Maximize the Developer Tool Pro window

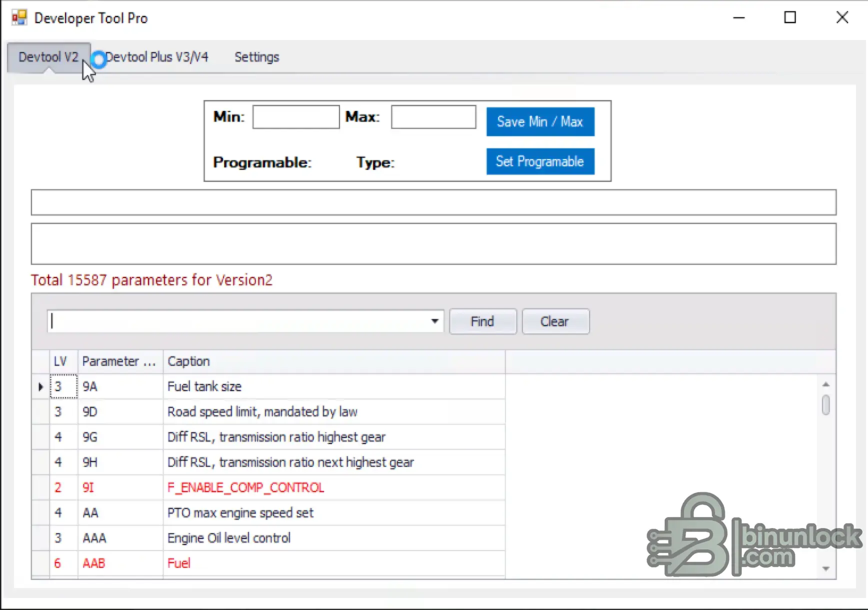[790, 18]
